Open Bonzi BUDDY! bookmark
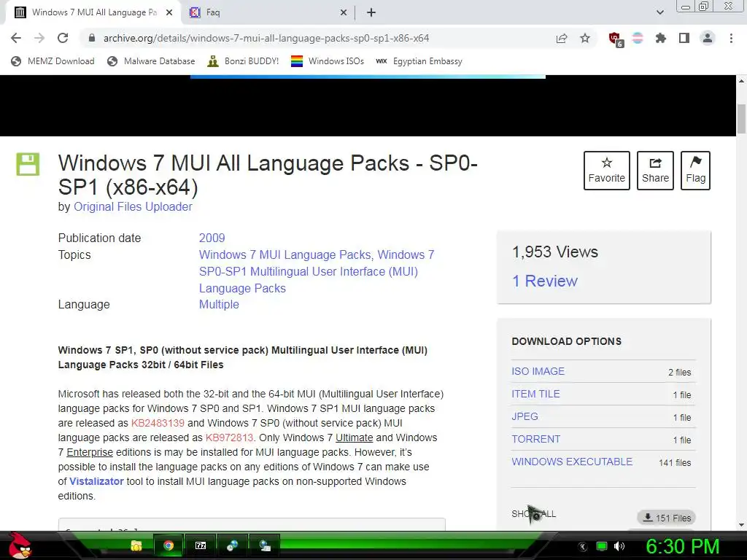 click(x=243, y=61)
